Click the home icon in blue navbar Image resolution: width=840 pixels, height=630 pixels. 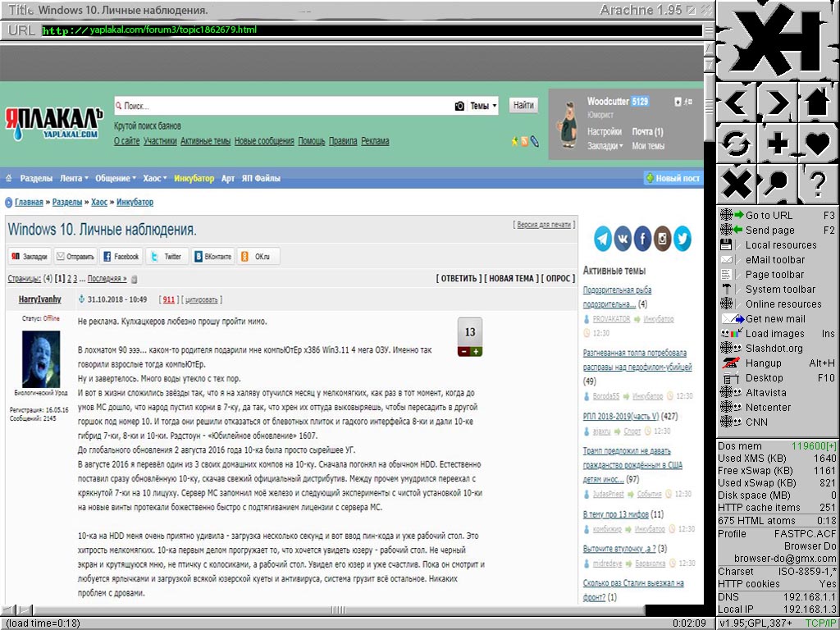click(8, 178)
